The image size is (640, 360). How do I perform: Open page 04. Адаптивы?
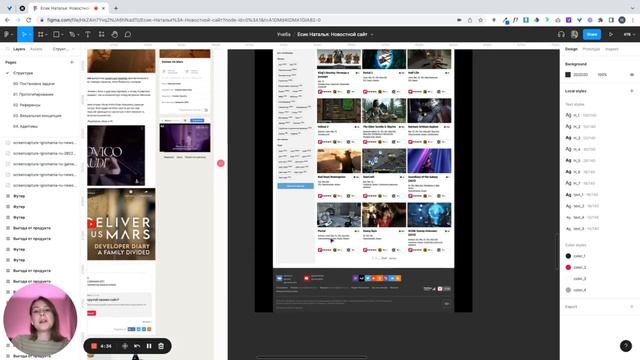[x=25, y=126]
